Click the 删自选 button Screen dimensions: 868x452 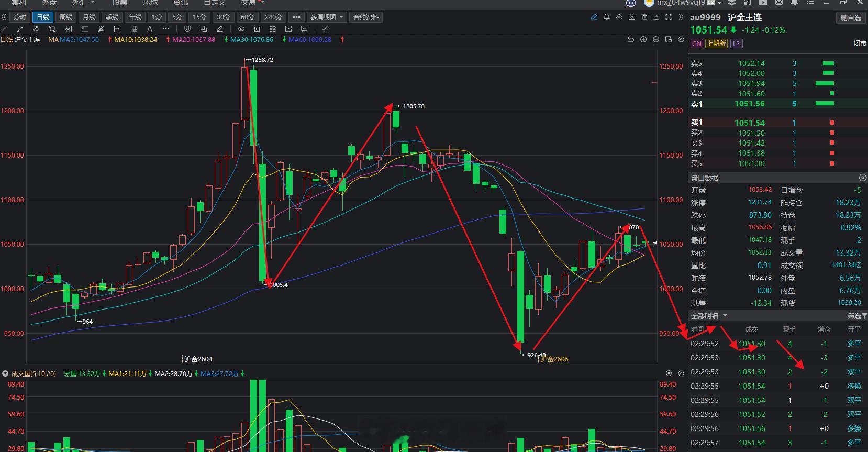pos(851,18)
